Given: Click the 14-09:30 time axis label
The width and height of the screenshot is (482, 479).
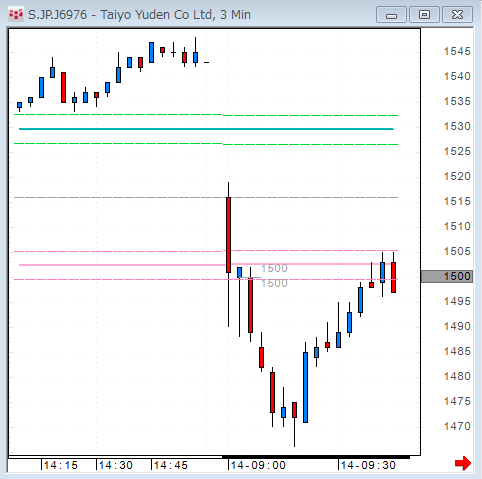Looking at the screenshot, I should (368, 465).
